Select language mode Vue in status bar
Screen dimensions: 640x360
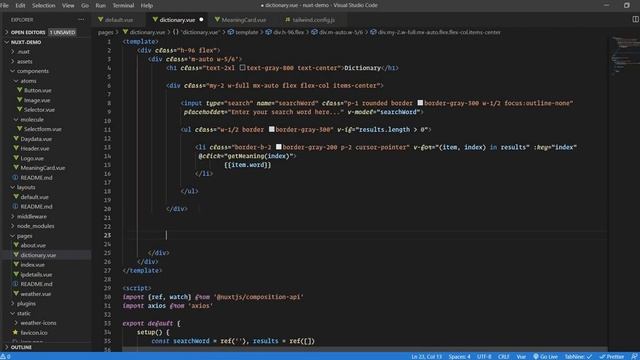(x=521, y=356)
